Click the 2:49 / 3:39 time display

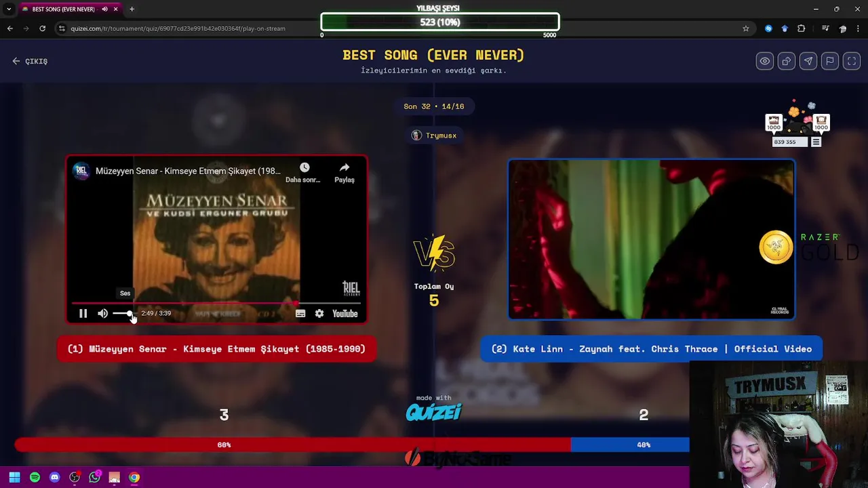156,313
